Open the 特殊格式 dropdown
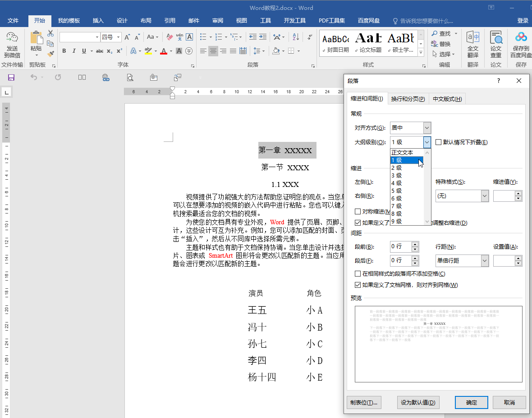Screen dimensions: 532x418 point(485,196)
